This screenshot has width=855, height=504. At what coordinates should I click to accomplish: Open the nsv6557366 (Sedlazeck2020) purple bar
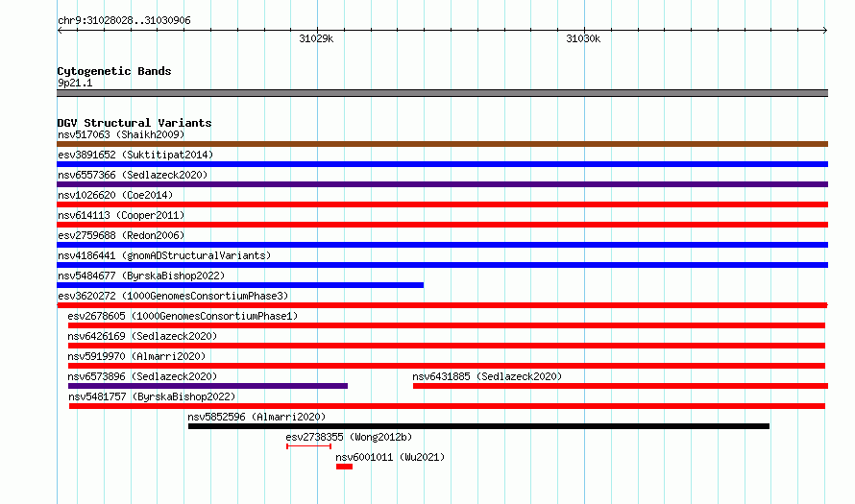(442, 184)
